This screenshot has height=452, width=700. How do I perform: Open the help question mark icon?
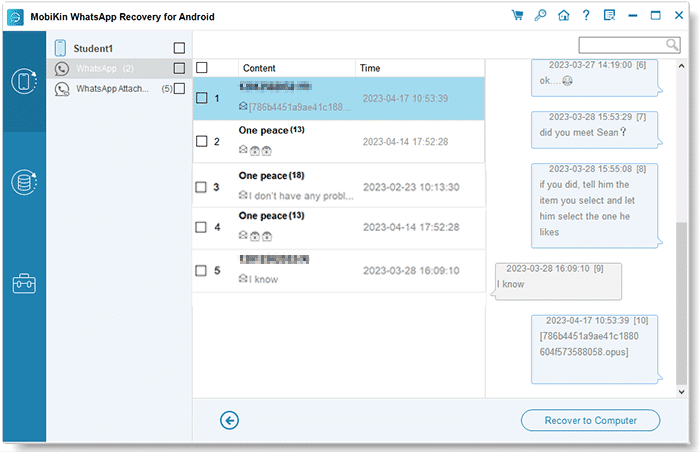click(x=586, y=15)
